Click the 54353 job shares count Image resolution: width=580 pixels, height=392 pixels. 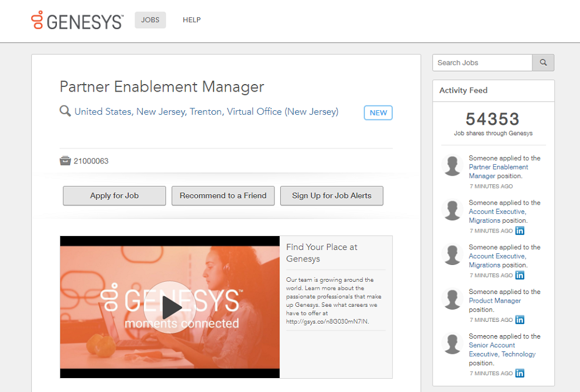tap(492, 119)
